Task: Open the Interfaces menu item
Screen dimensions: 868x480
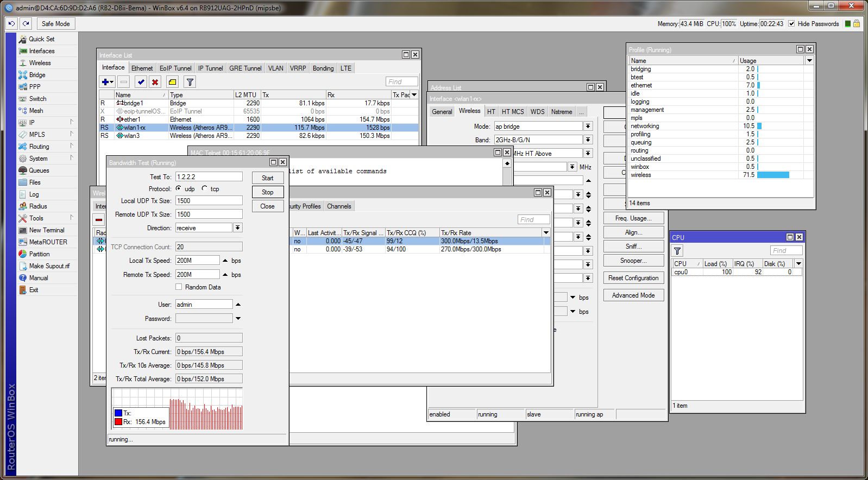Action: (x=41, y=51)
